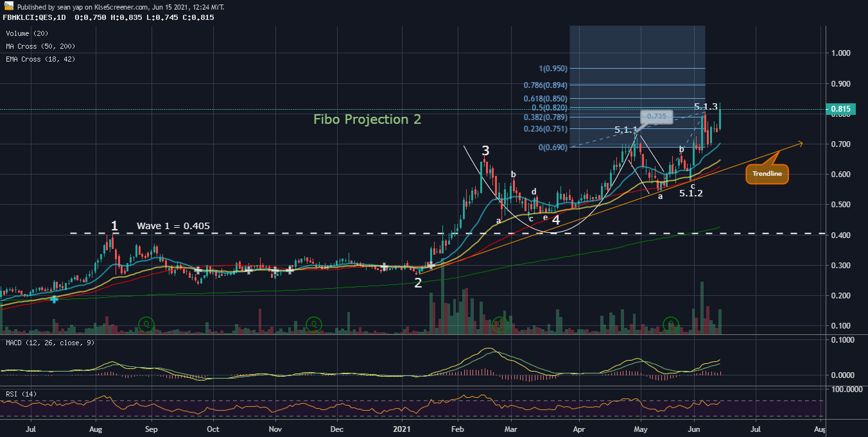Screen dimensions: 868x437
Task: Open the green Q marker near the March volume bars
Action: (500, 325)
